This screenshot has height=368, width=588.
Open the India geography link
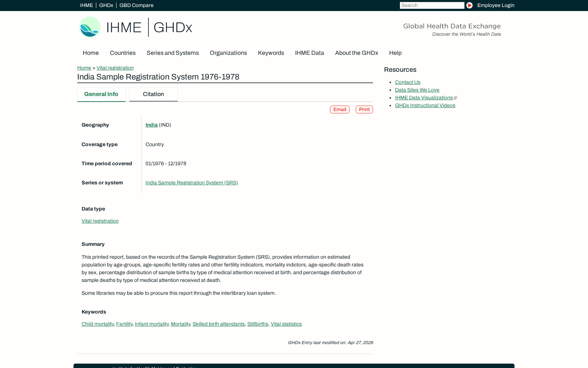coord(151,125)
